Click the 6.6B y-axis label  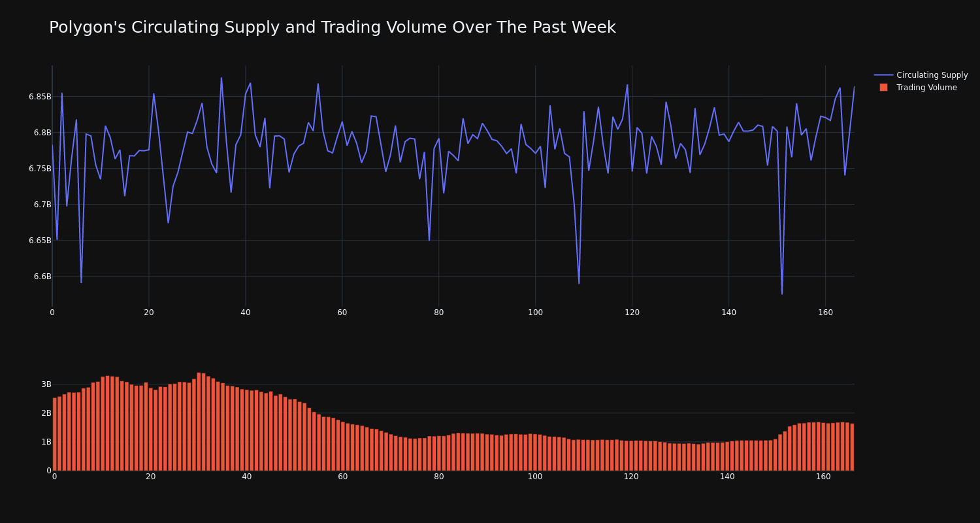point(42,277)
